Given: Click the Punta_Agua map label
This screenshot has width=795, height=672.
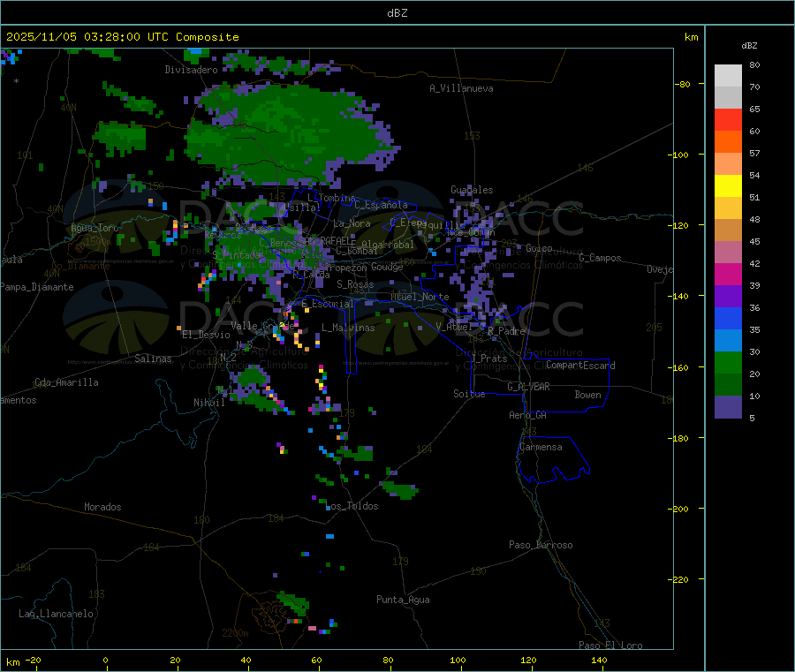Looking at the screenshot, I should pyautogui.click(x=403, y=600).
